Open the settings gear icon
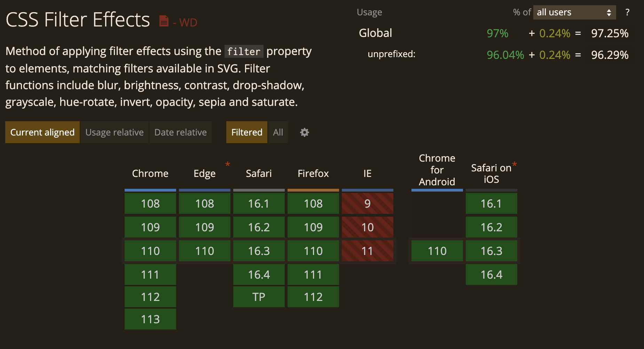This screenshot has width=644, height=349. pyautogui.click(x=305, y=132)
